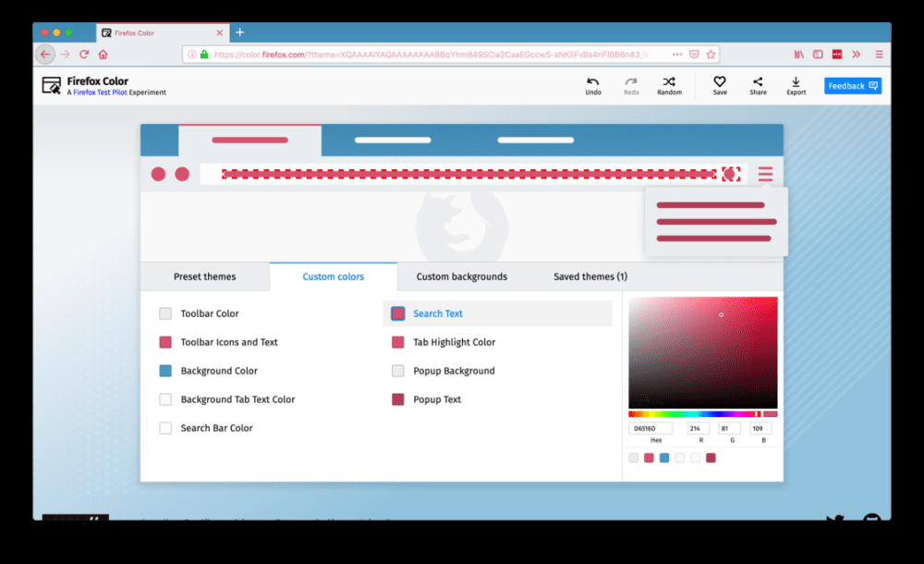
Task: Save theme with the heart icon
Action: coord(720,81)
